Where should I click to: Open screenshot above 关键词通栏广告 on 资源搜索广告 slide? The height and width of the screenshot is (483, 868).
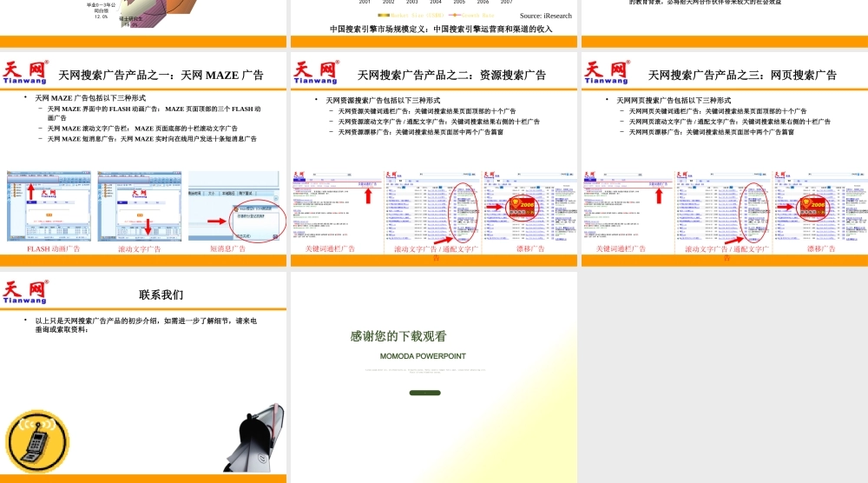(337, 206)
